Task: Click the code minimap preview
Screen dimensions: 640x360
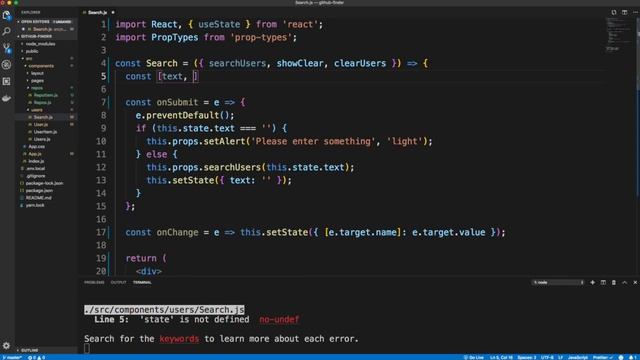Action: tap(618, 35)
